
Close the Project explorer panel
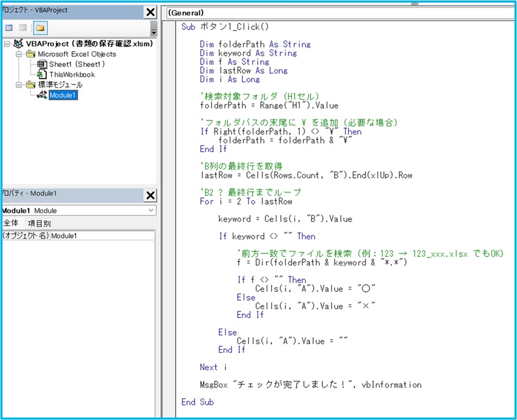[150, 12]
